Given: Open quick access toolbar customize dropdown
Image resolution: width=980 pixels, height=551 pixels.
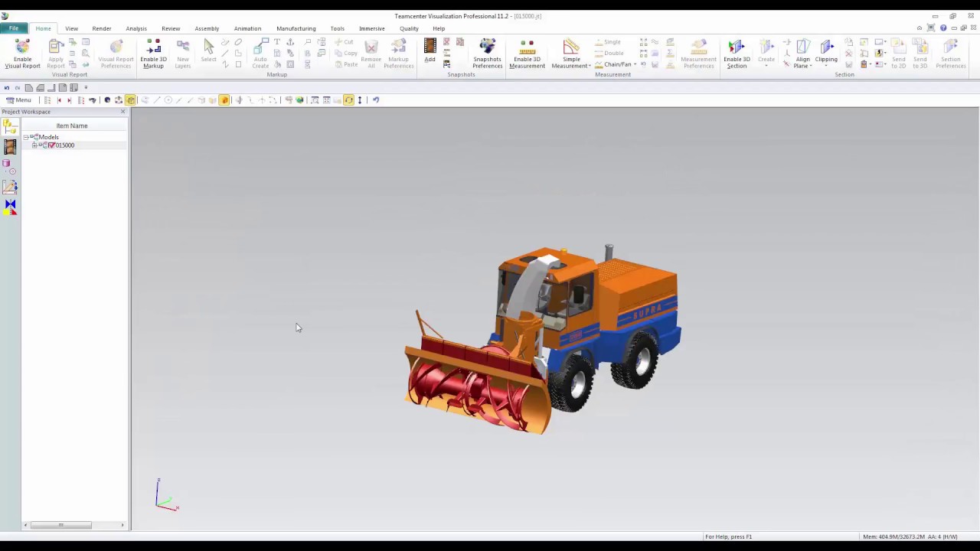Looking at the screenshot, I should [x=86, y=87].
